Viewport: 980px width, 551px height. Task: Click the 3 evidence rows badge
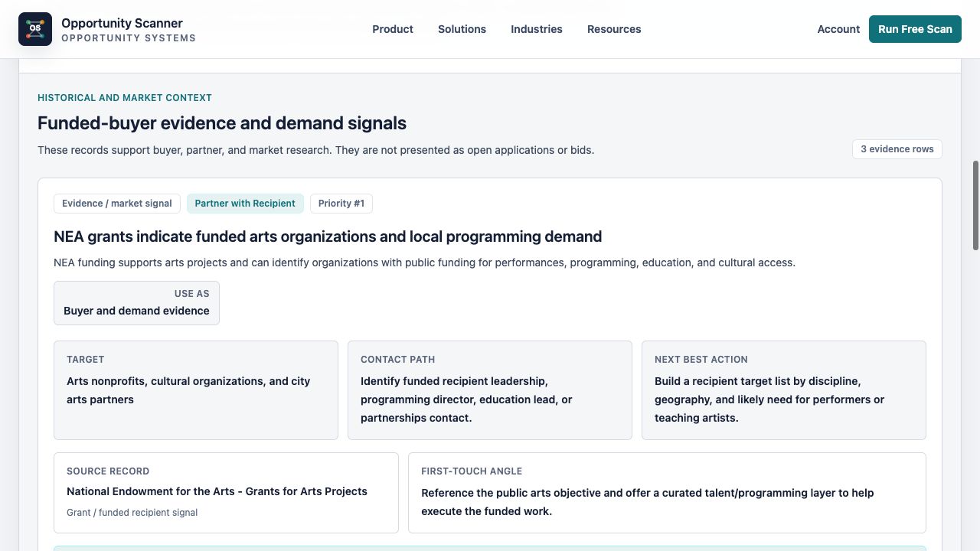(x=897, y=149)
